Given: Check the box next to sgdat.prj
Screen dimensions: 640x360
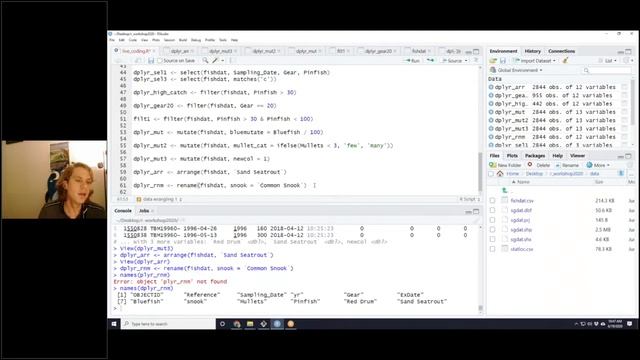Looking at the screenshot, I should [492, 220].
